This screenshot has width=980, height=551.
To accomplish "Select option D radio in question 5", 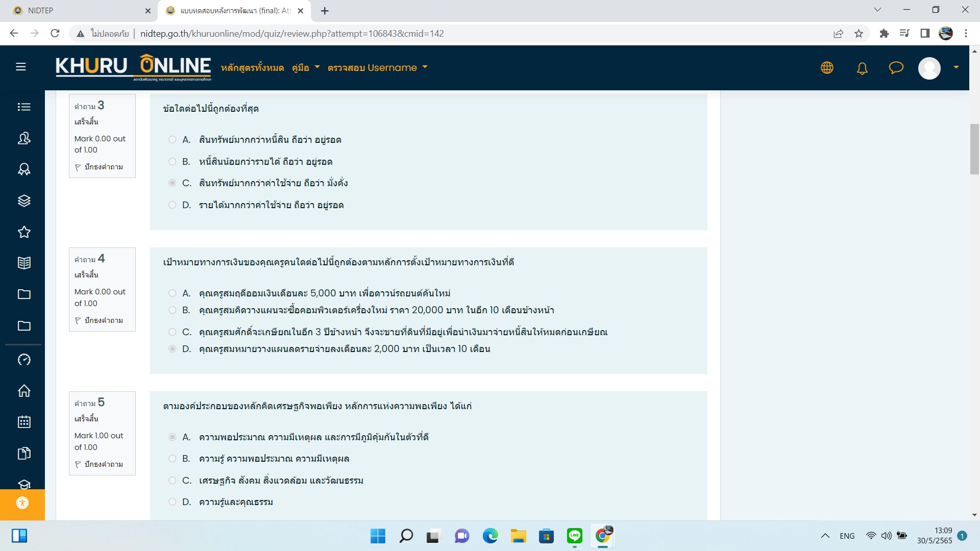I will (173, 502).
